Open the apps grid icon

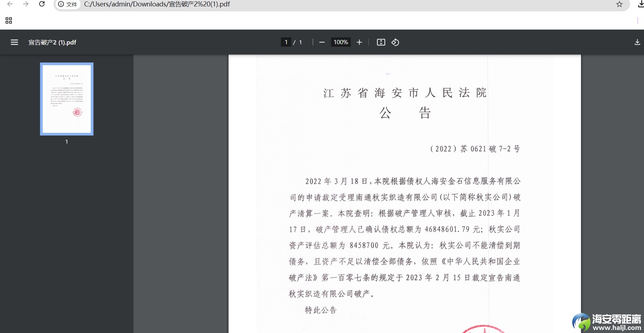pyautogui.click(x=9, y=21)
